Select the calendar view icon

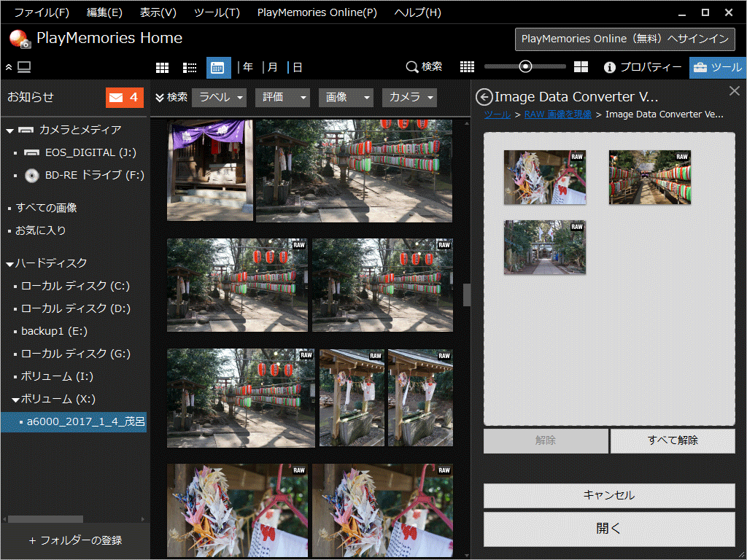click(218, 68)
